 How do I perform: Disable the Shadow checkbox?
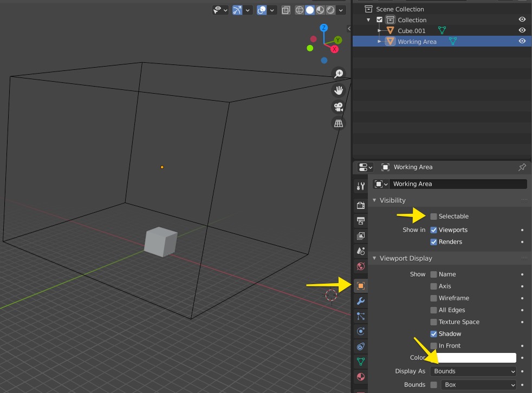[x=433, y=333]
